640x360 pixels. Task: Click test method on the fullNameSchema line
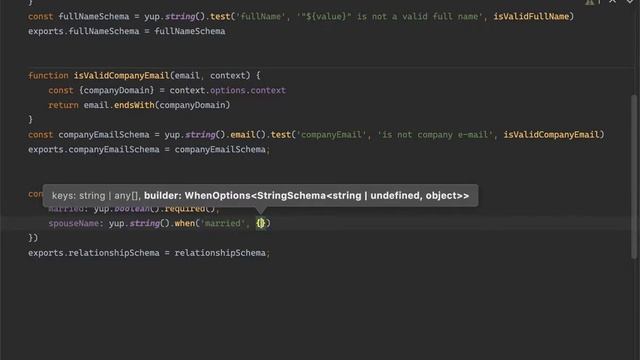coord(220,16)
